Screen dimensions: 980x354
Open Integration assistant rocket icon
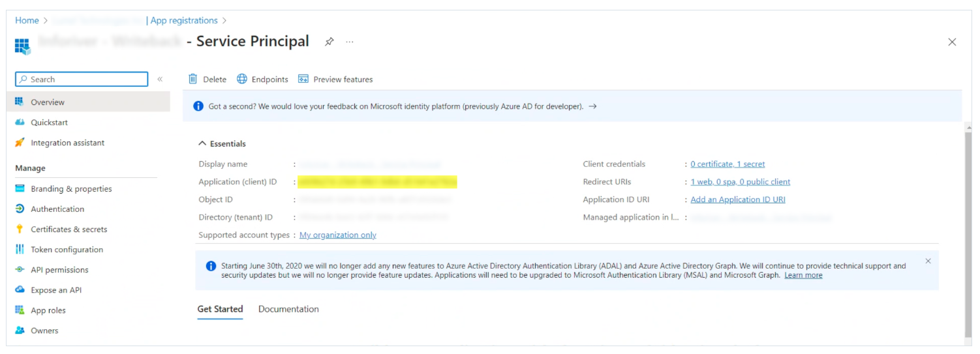(20, 143)
